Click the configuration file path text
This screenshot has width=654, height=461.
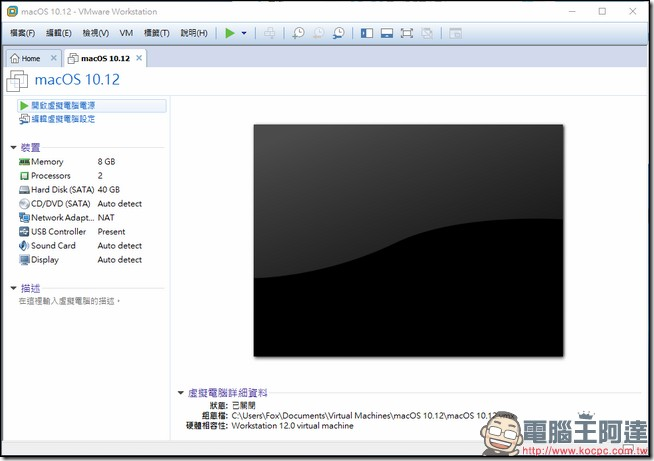(373, 416)
